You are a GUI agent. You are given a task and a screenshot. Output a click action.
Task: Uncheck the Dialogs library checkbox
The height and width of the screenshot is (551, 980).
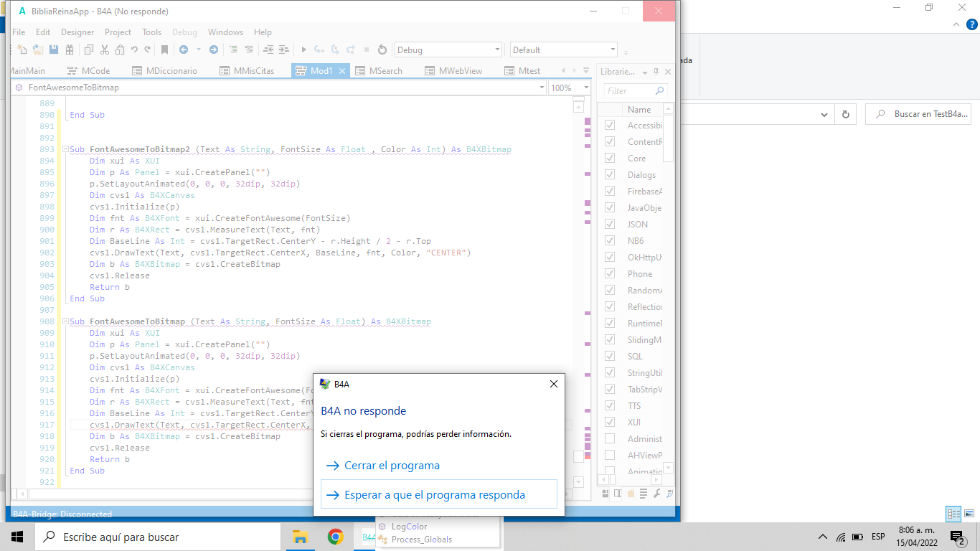pos(610,174)
